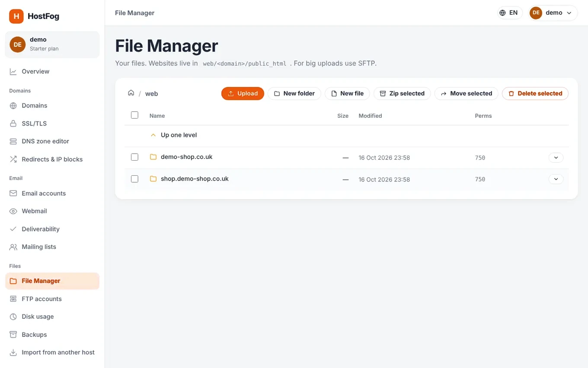Click the globe language icon
The width and height of the screenshot is (588, 368).
[502, 13]
